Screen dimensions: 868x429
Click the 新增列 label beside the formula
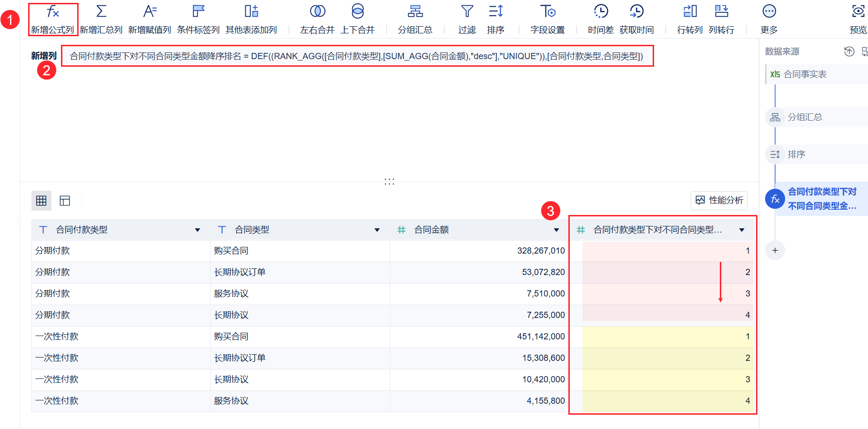(43, 56)
